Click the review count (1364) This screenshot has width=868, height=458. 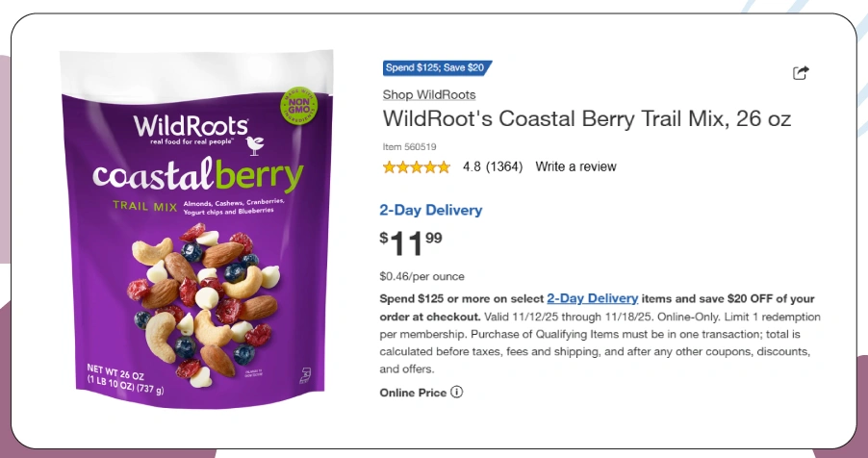click(x=504, y=167)
